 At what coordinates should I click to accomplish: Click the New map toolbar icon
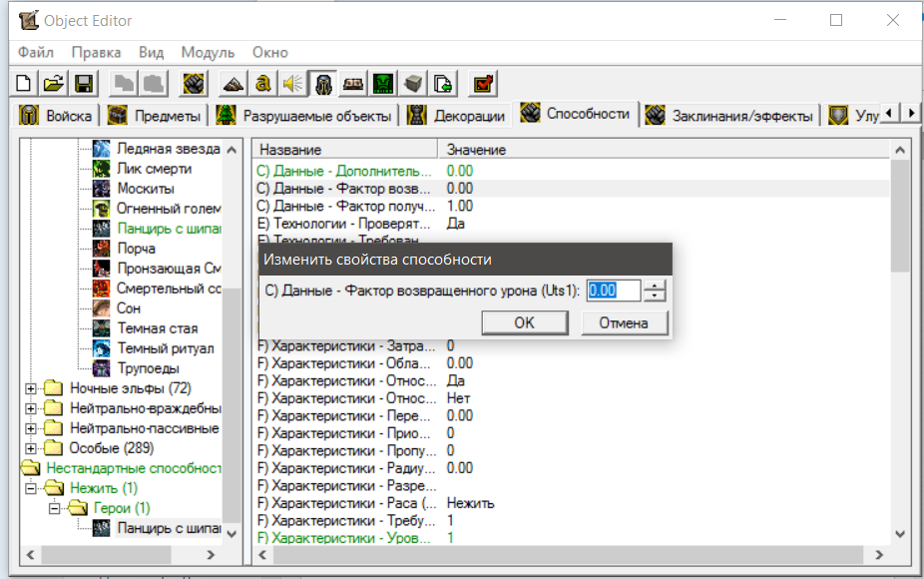tap(24, 83)
